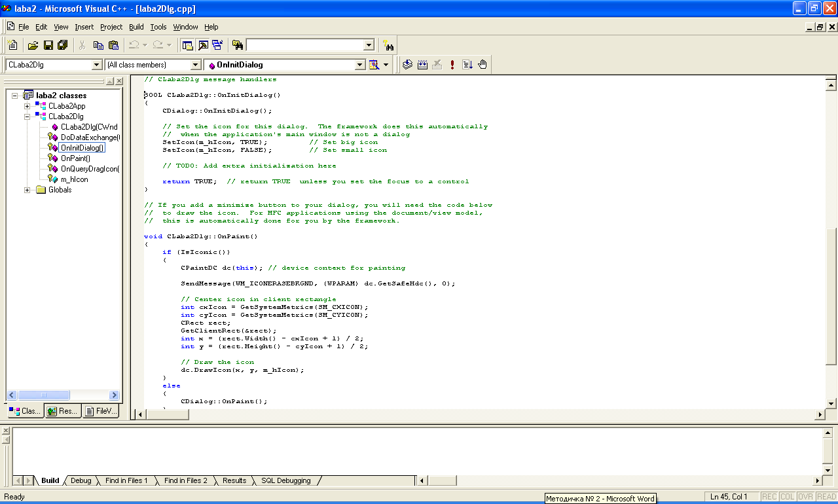Open the Project menu

111,27
